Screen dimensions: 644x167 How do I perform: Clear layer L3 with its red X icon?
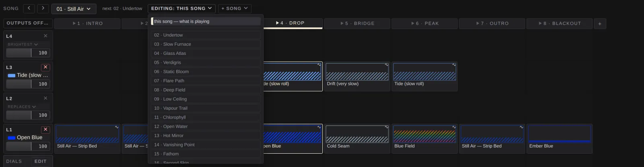coord(45,67)
